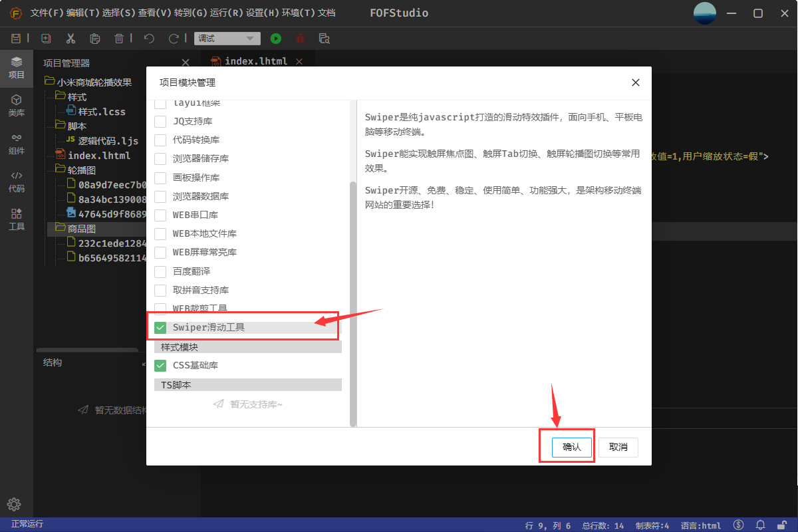
Task: Click the scissors cut icon
Action: click(x=70, y=39)
